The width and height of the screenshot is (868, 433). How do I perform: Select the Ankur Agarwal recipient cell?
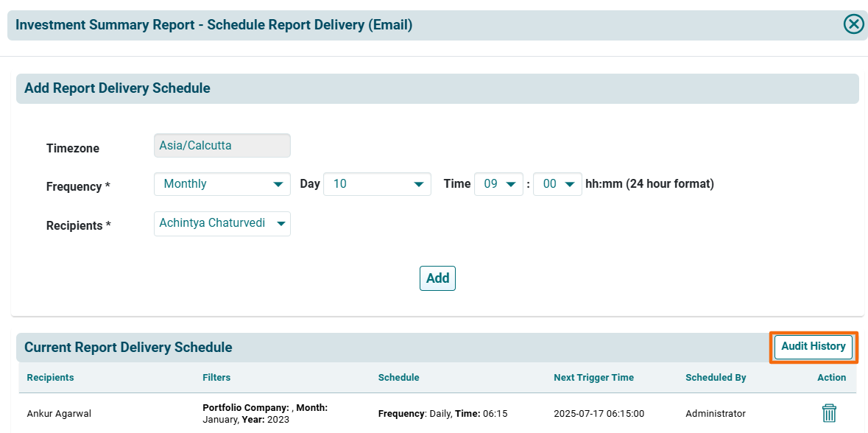pyautogui.click(x=57, y=414)
